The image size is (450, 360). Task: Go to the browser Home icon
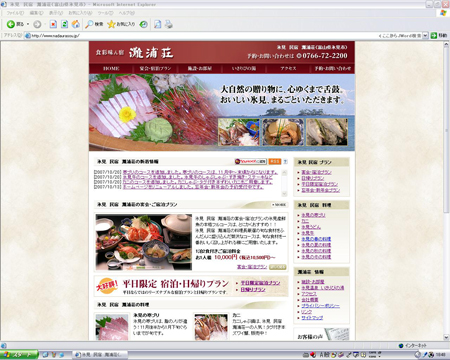[x=76, y=24]
